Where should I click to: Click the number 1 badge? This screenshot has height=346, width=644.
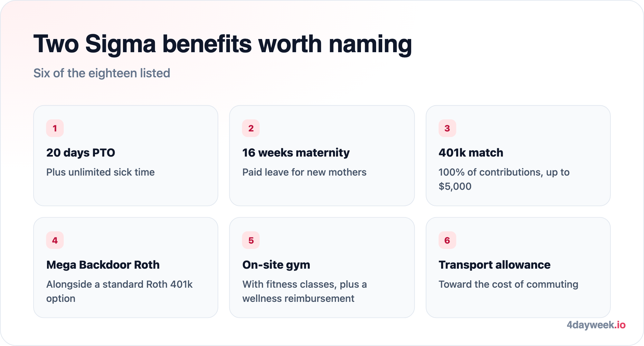pos(55,128)
